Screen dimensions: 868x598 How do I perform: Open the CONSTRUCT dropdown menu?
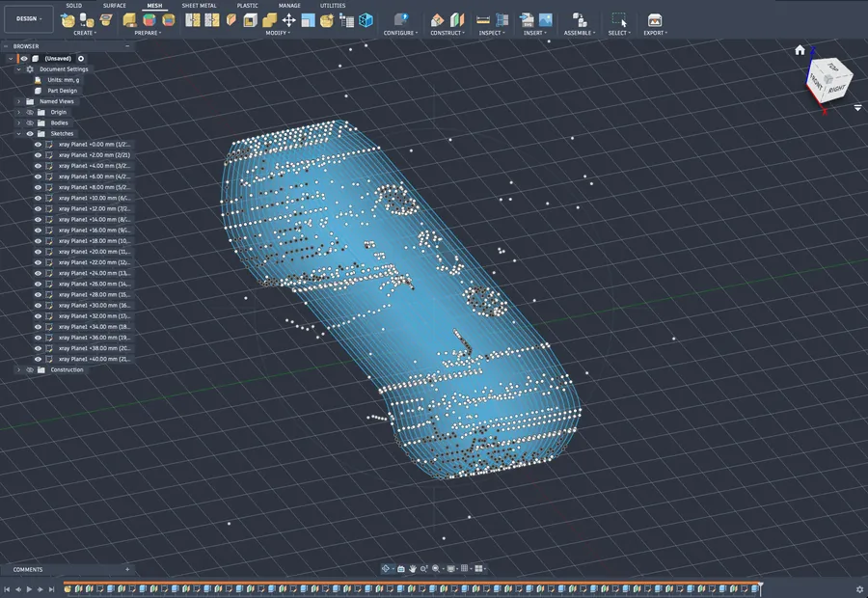point(448,33)
